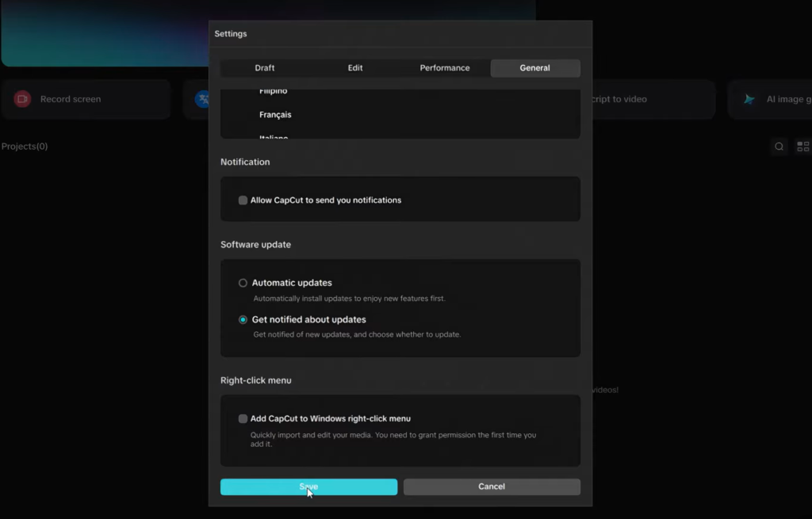
Task: Select the Automatic updates radio option
Action: pos(243,283)
